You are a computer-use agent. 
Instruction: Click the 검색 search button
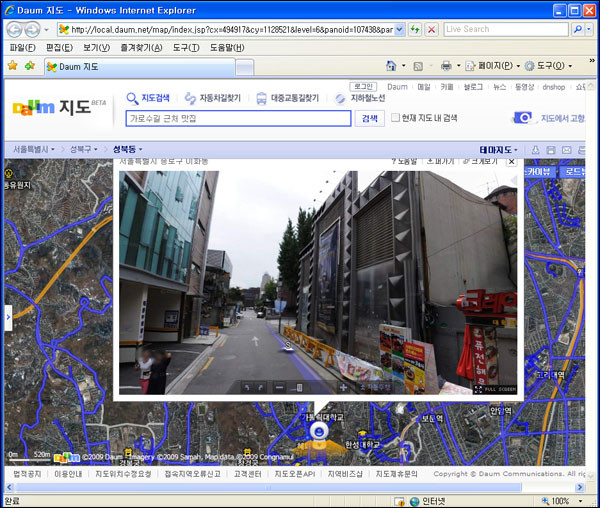pyautogui.click(x=370, y=118)
